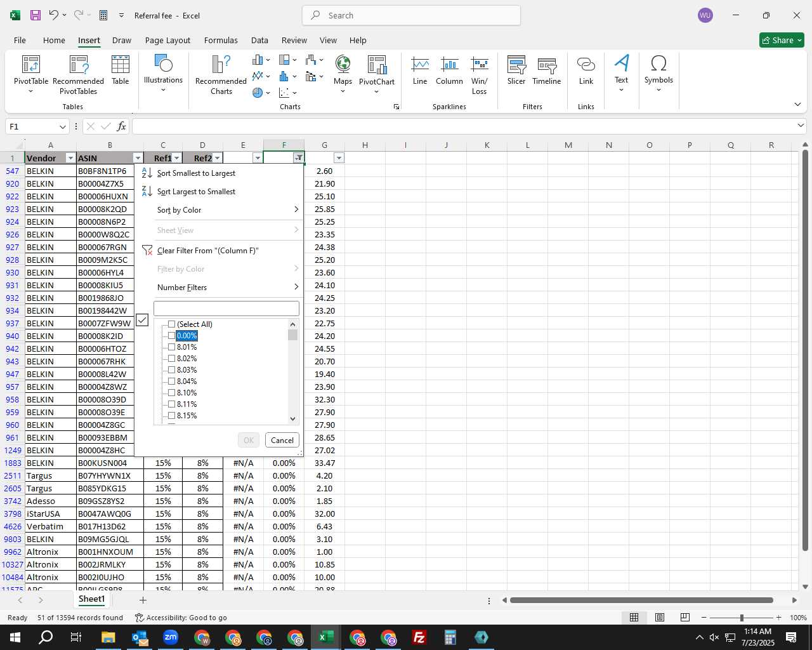Insert a Win/Loss sparkline
The height and width of the screenshot is (650, 812).
click(x=480, y=75)
